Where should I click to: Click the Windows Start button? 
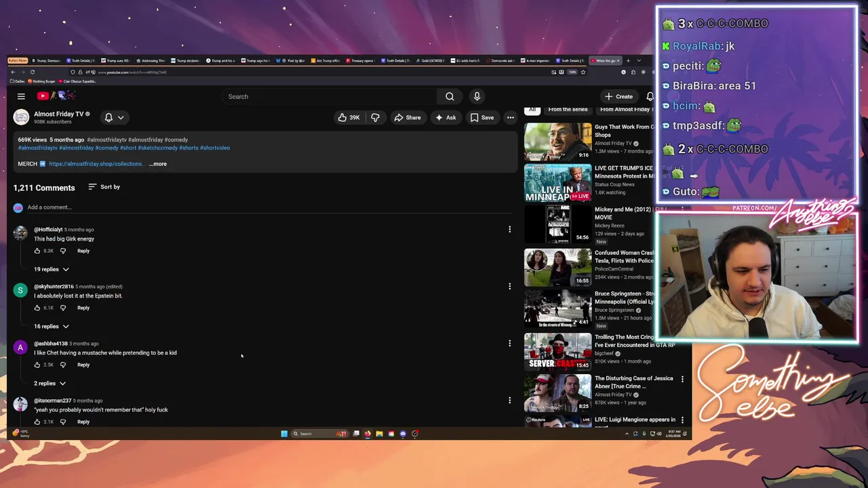pos(284,434)
